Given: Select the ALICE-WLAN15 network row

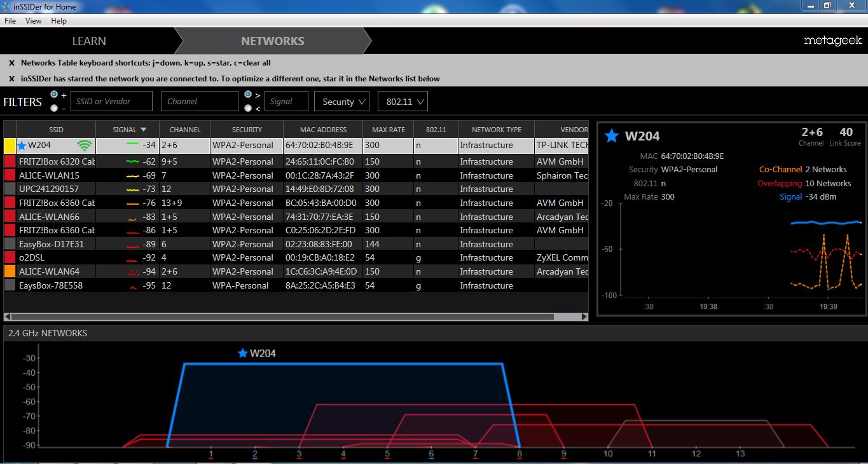Looking at the screenshot, I should [296, 175].
